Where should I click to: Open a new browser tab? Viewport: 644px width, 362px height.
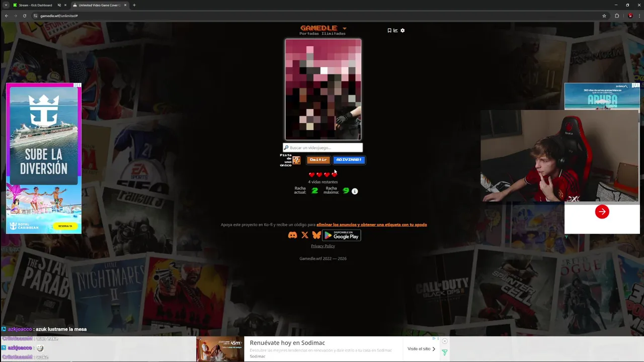[x=134, y=5]
